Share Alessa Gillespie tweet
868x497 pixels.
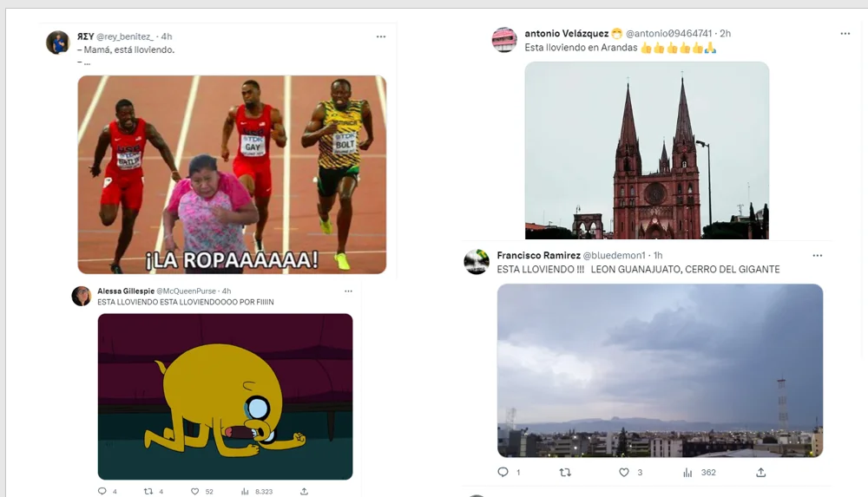coord(304,491)
